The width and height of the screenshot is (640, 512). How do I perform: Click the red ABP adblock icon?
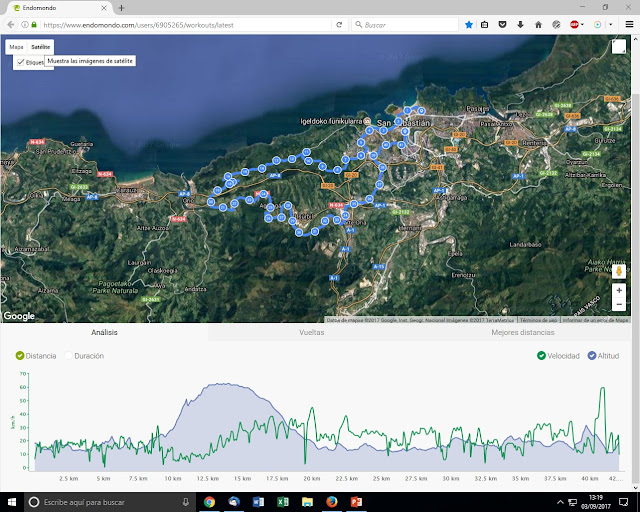tap(574, 25)
